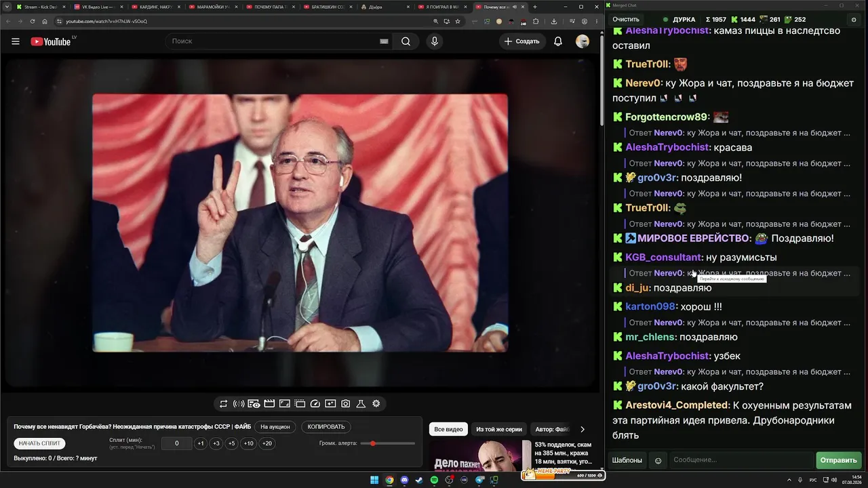Open YouTube notifications bell
This screenshot has height=488, width=868.
[558, 41]
